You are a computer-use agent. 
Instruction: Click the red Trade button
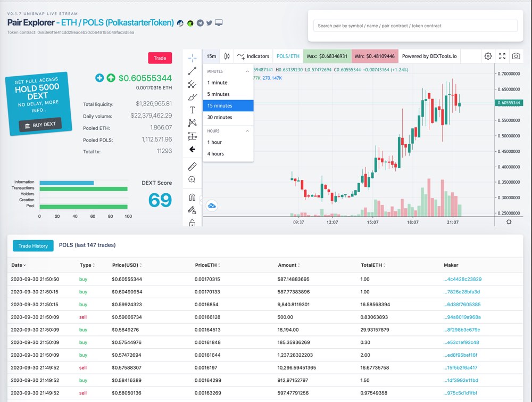tap(160, 58)
